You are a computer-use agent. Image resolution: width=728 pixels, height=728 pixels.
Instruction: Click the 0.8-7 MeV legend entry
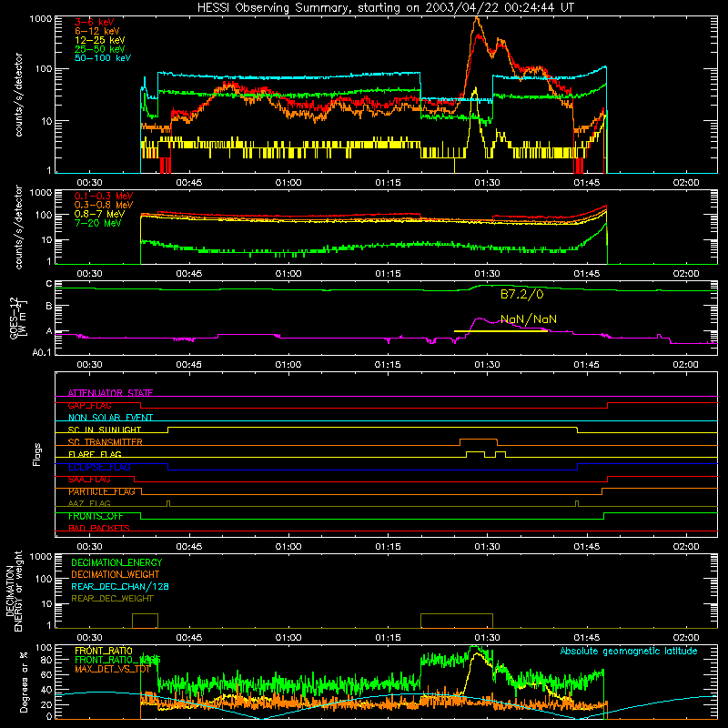click(99, 214)
